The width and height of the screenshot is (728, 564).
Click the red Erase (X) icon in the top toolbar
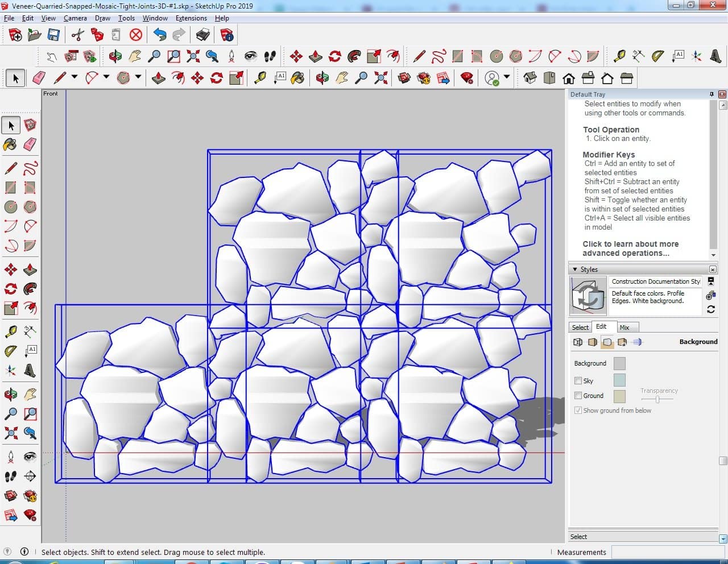[135, 35]
